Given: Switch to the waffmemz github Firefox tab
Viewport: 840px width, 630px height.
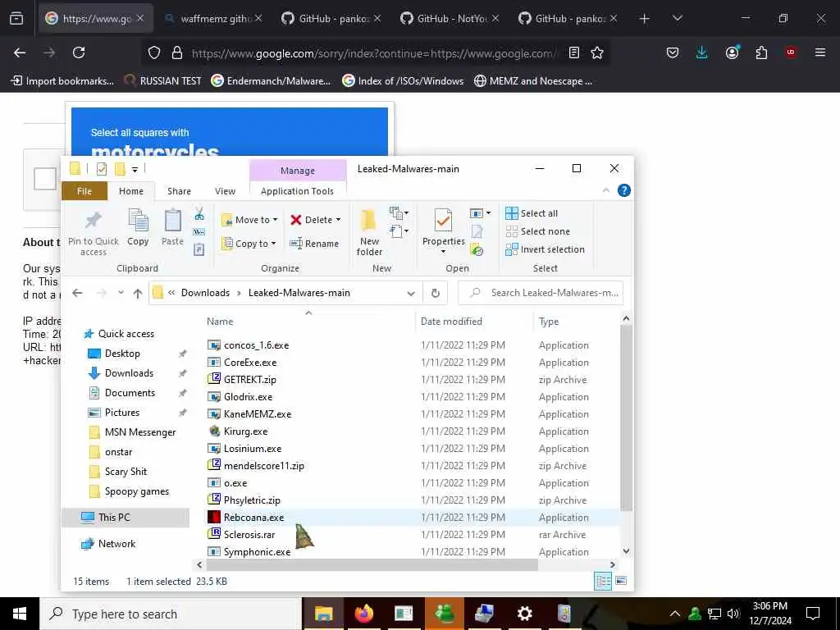Looking at the screenshot, I should (x=213, y=18).
